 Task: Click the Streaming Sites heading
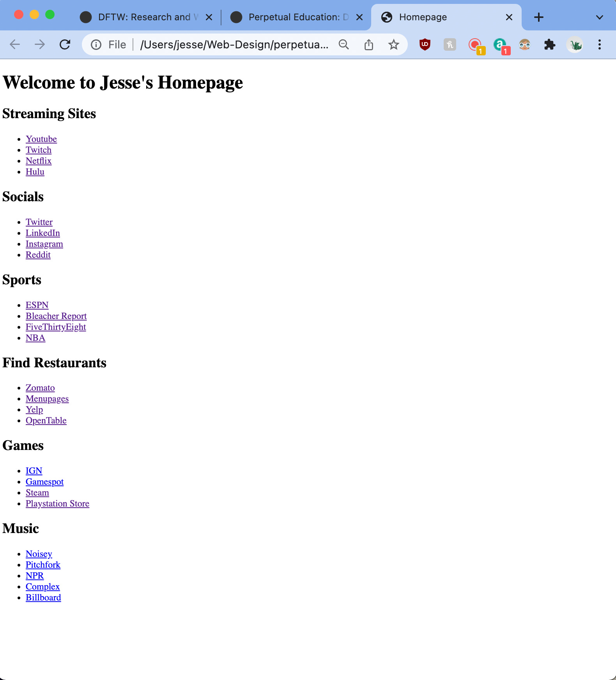tap(49, 114)
